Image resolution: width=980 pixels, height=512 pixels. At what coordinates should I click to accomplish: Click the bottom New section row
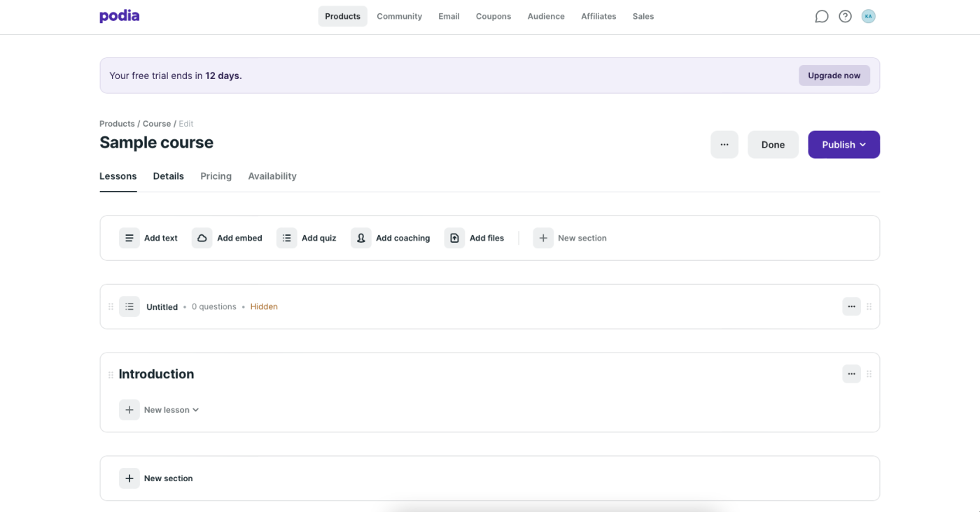168,478
